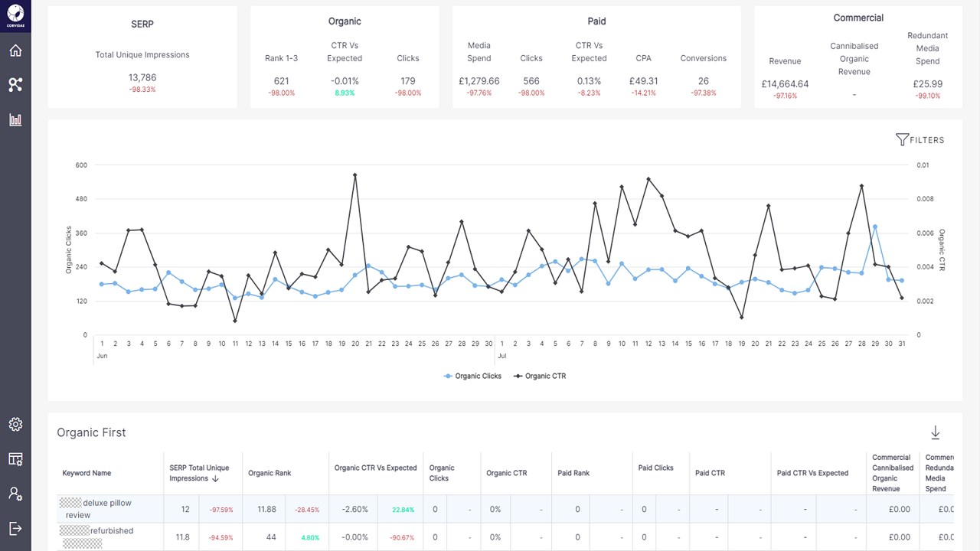Toggle the Organic Clicks legend series
The image size is (980, 551).
pos(472,376)
